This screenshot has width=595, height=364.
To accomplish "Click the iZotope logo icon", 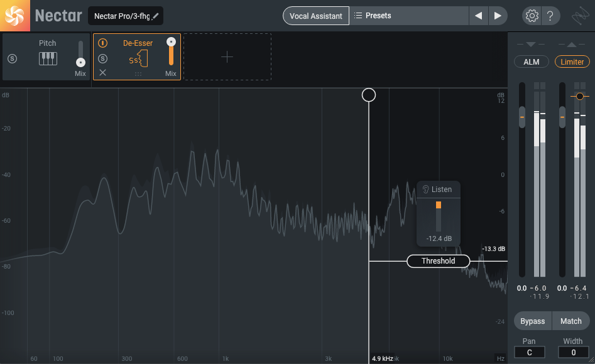I will click(581, 16).
